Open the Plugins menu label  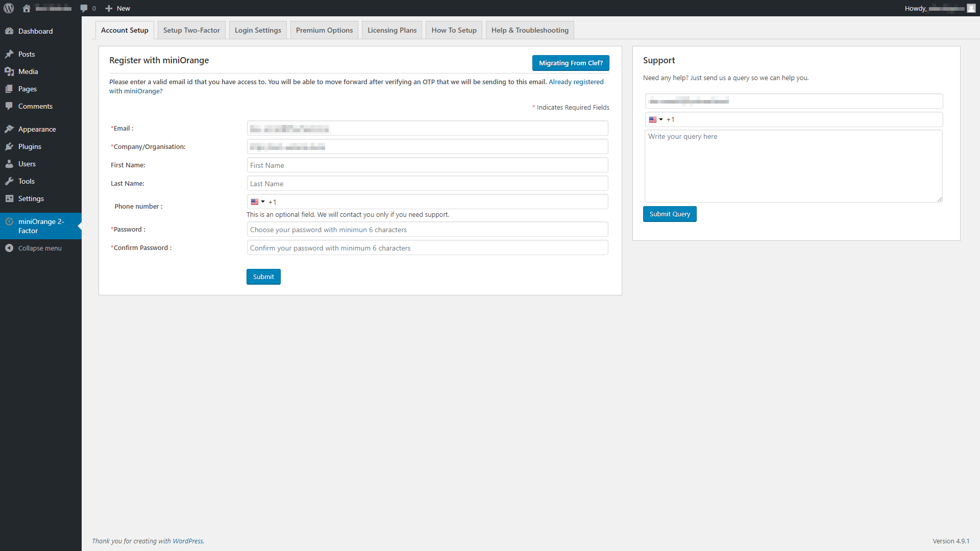click(30, 146)
